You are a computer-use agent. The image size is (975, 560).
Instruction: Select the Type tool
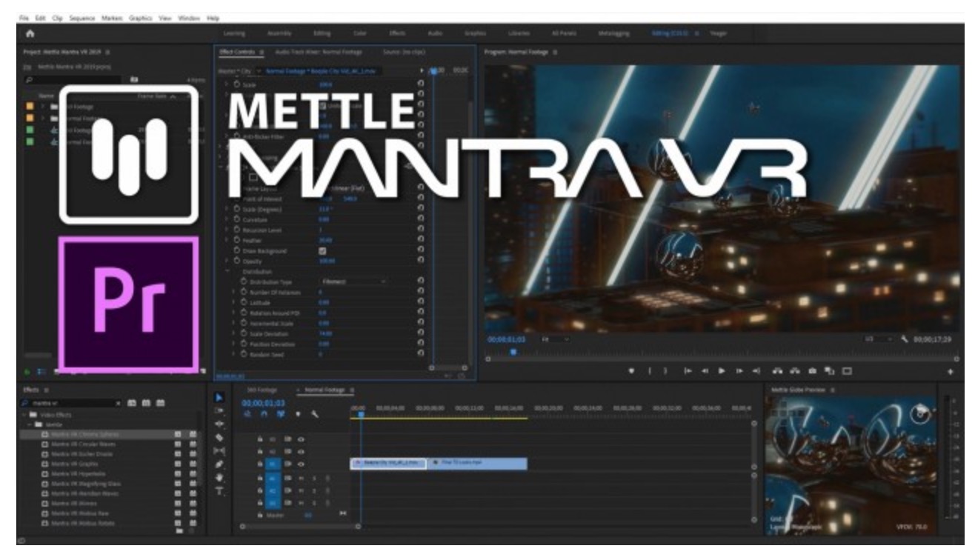click(219, 490)
